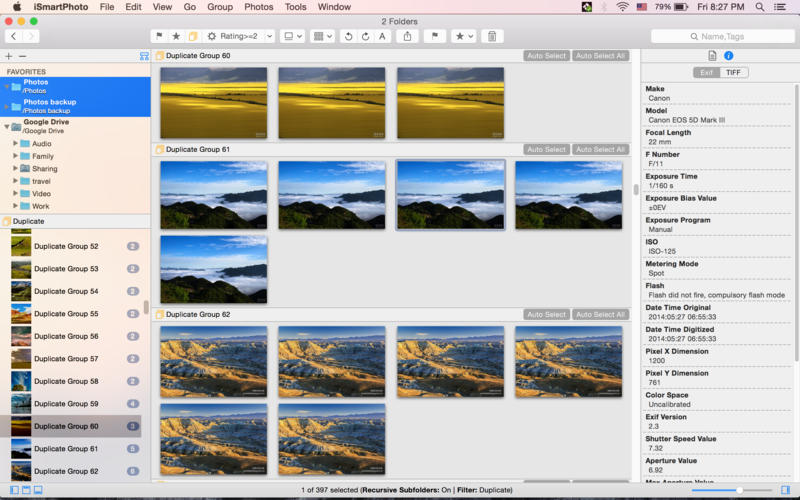Click the duplicate filter icon in toolbar
The width and height of the screenshot is (800, 500).
click(x=193, y=36)
